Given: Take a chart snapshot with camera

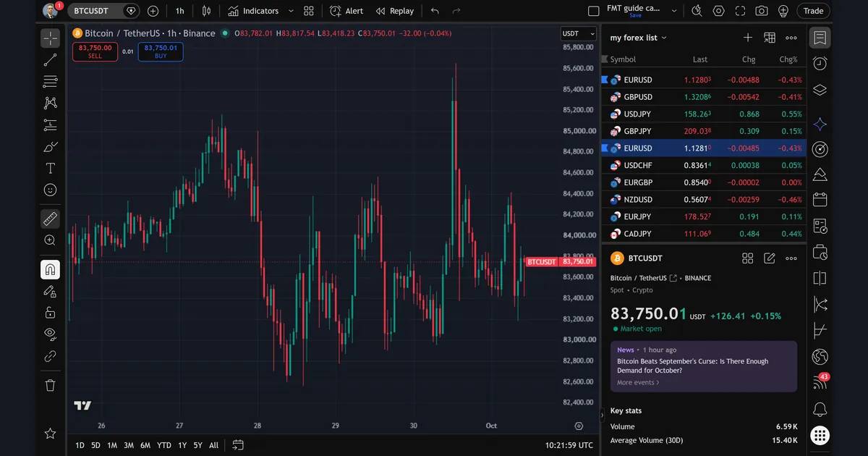Looking at the screenshot, I should coord(762,11).
